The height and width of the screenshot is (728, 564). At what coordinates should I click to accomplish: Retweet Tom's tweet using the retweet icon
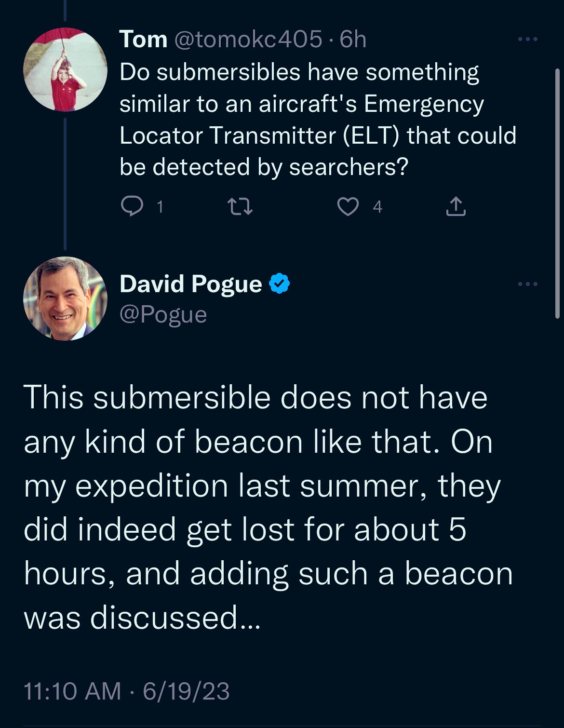pyautogui.click(x=240, y=207)
